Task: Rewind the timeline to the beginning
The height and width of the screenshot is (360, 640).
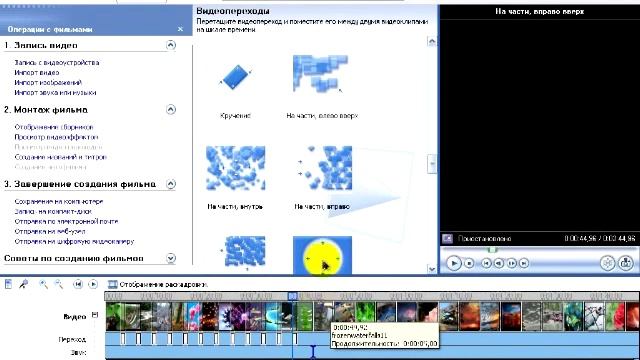Action: pos(78,284)
